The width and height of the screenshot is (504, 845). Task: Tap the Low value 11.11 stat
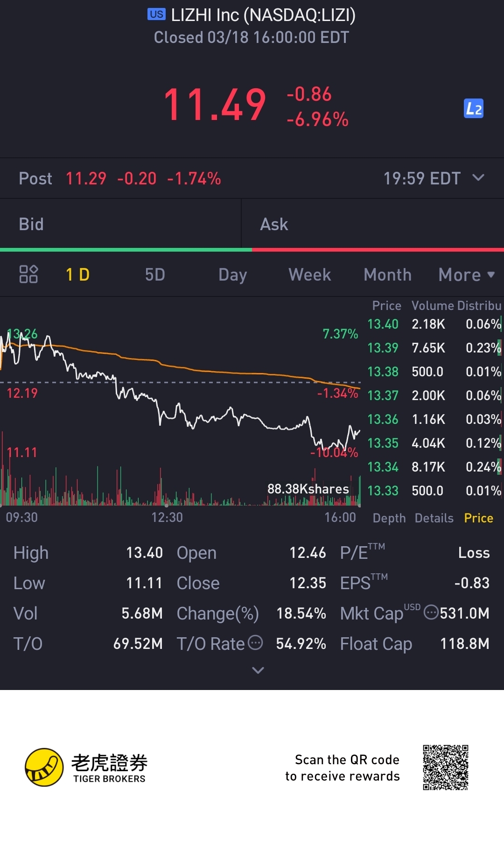144,583
